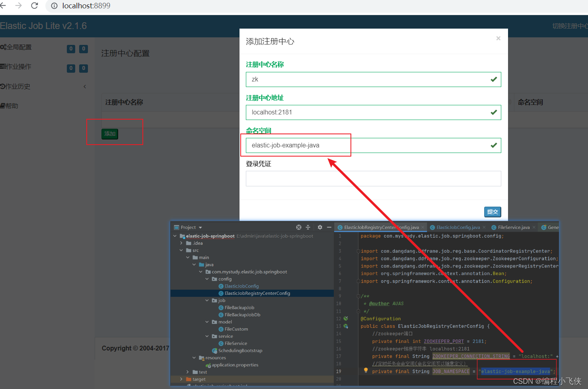
Task: View site information icon beside the URL
Action: point(55,6)
